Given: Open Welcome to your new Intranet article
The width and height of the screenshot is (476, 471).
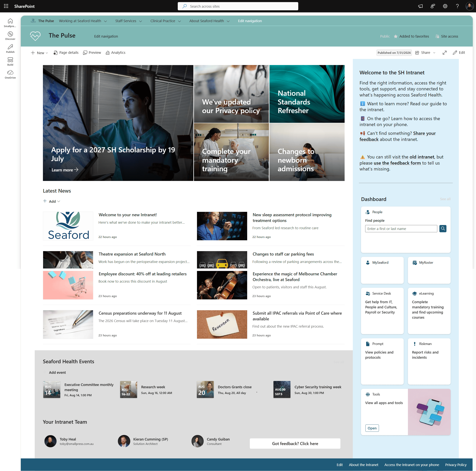Looking at the screenshot, I should tap(127, 215).
